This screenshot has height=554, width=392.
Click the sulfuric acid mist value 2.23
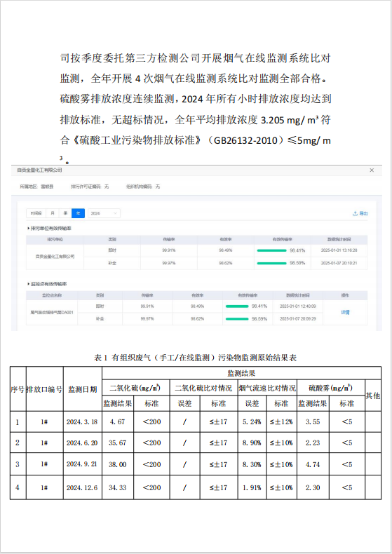[x=313, y=443]
